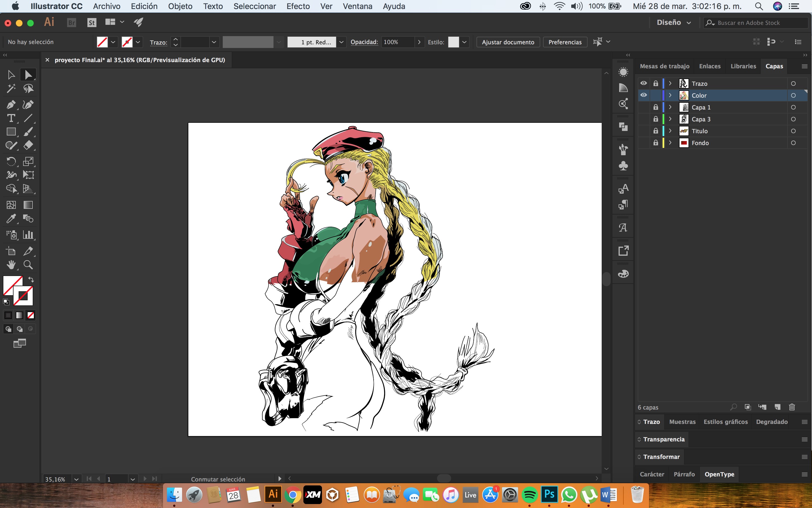Open Adobe Stock button in top bar

[x=92, y=23]
